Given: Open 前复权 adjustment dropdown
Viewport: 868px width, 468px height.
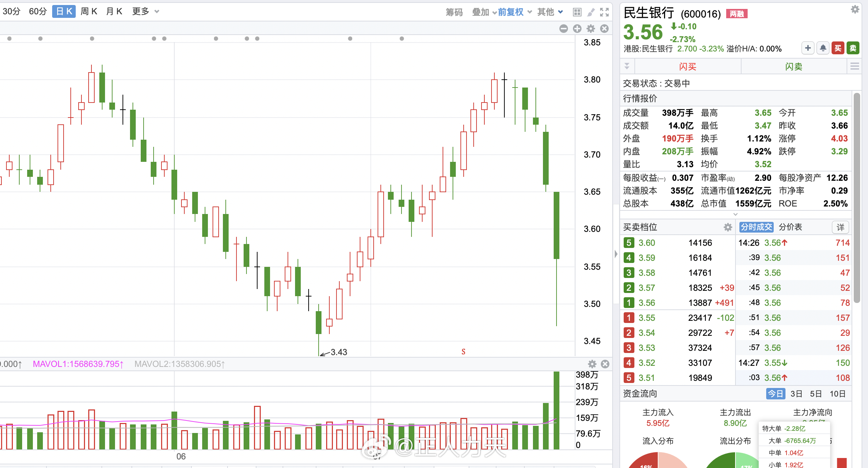Looking at the screenshot, I should point(515,12).
